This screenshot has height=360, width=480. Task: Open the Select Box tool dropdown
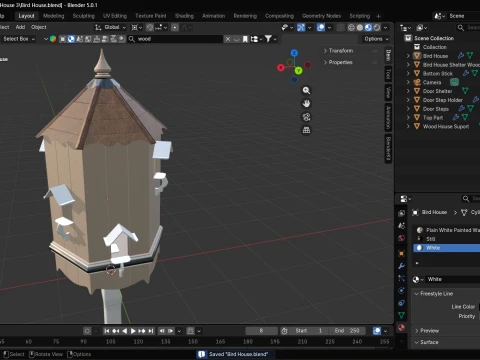click(18, 39)
